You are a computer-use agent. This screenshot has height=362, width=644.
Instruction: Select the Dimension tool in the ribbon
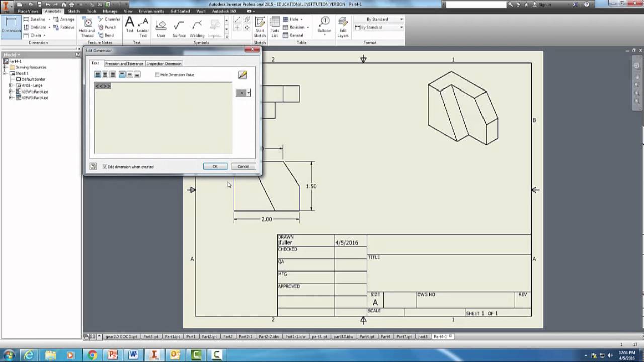[11, 26]
